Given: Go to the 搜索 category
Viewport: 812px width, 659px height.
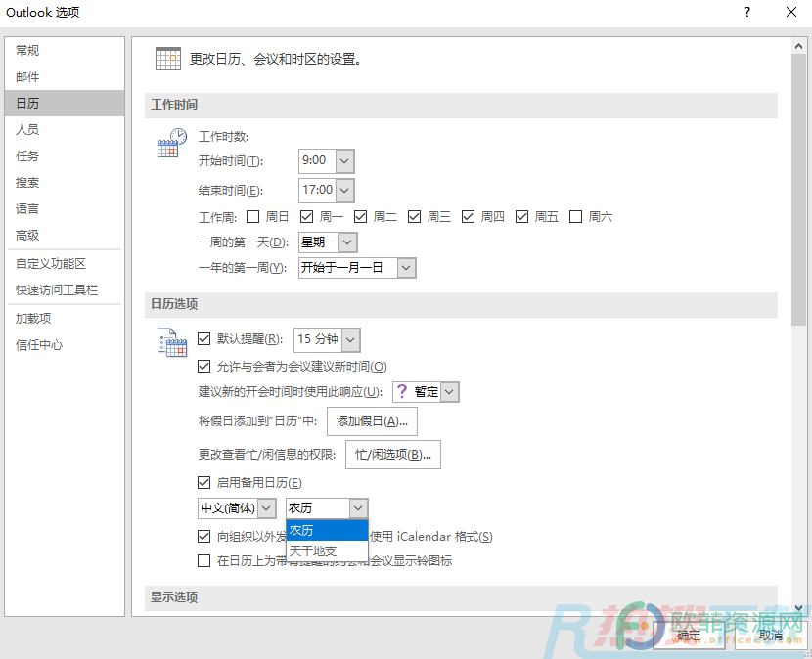Looking at the screenshot, I should click(x=65, y=182).
